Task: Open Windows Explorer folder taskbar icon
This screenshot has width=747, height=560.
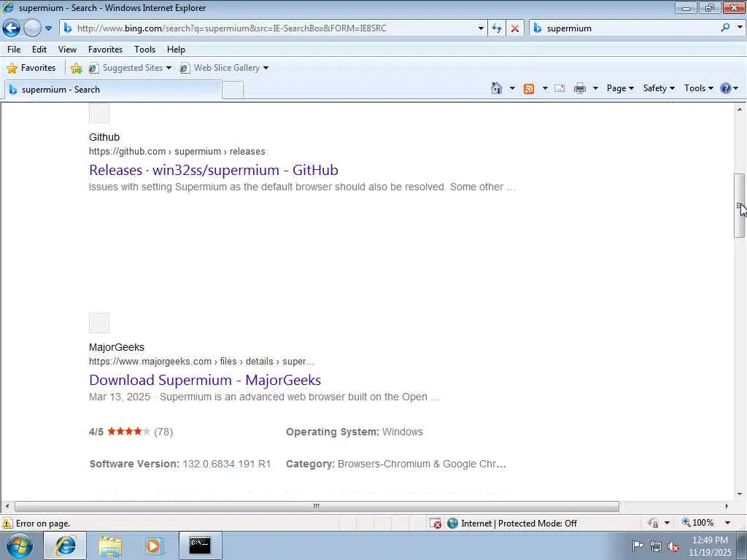Action: pos(111,545)
